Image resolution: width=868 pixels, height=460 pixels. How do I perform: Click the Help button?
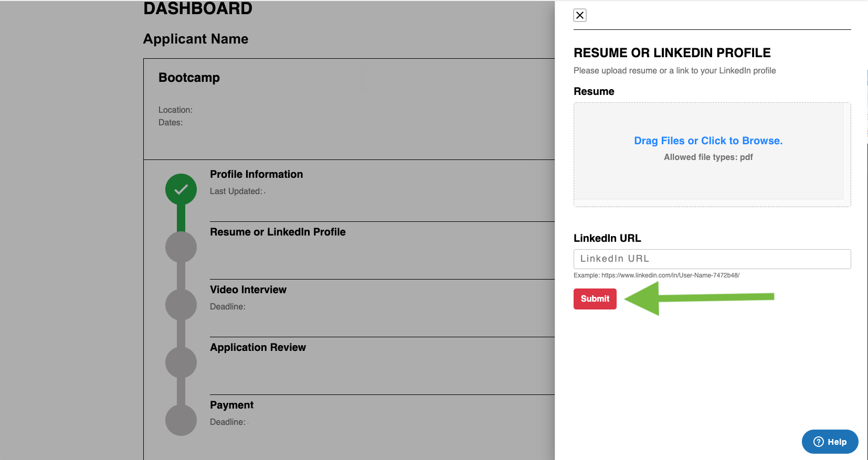click(x=830, y=442)
